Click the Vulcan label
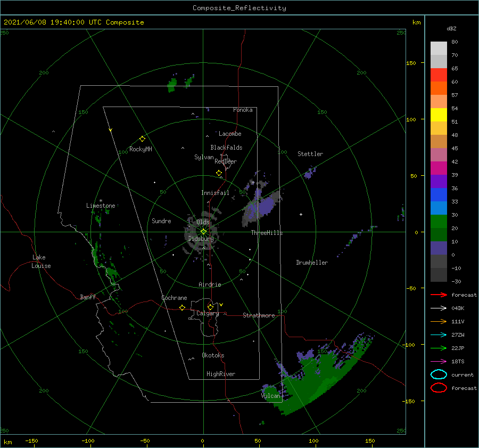The height and width of the screenshot is (448, 479). (271, 396)
